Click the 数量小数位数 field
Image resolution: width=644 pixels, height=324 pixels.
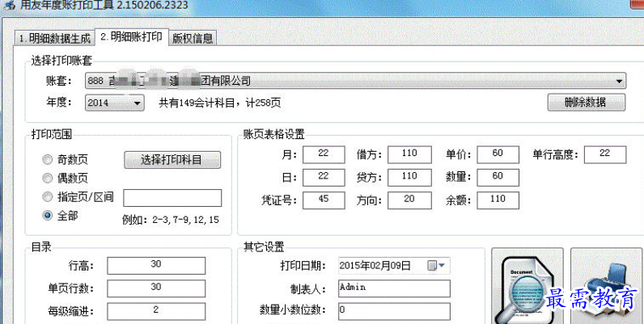(x=394, y=312)
